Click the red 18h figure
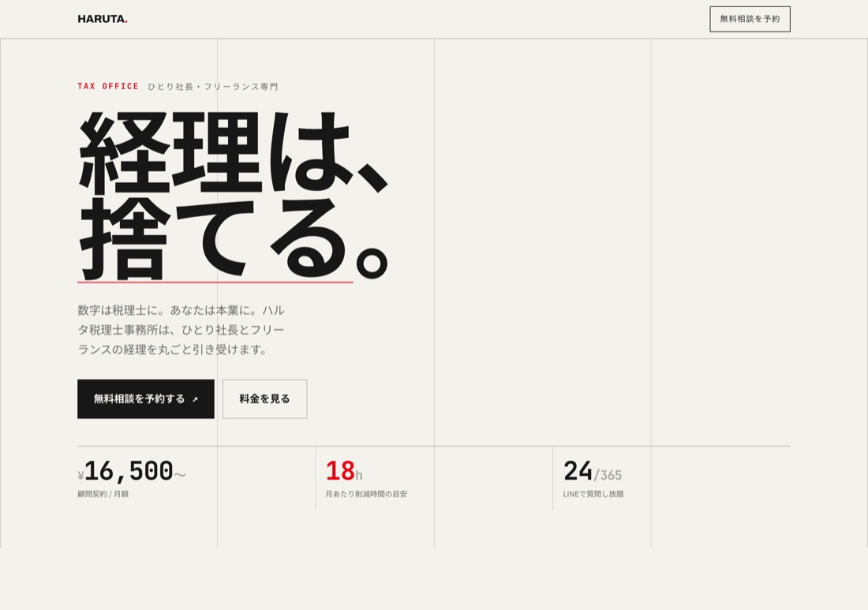Screen dimensions: 868x610 (x=344, y=471)
